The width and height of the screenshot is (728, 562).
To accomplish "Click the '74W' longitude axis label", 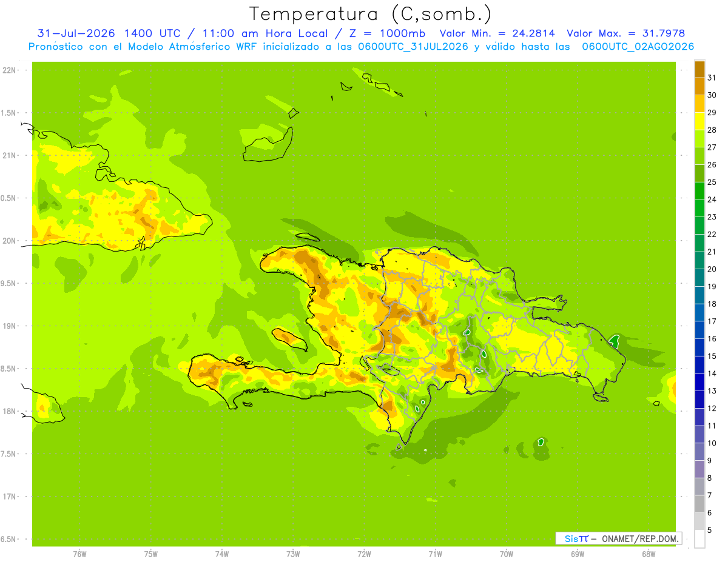I will (x=222, y=554).
